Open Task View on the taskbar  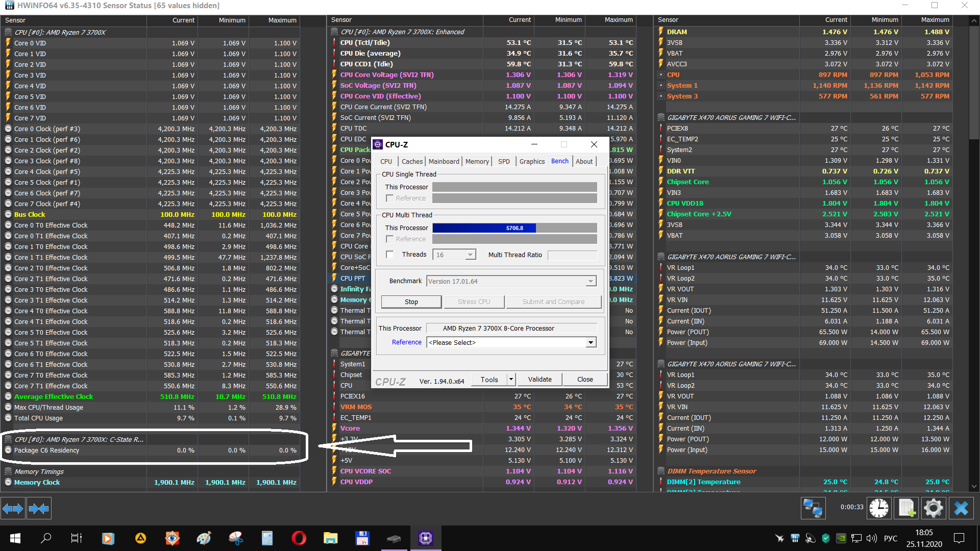[77, 538]
